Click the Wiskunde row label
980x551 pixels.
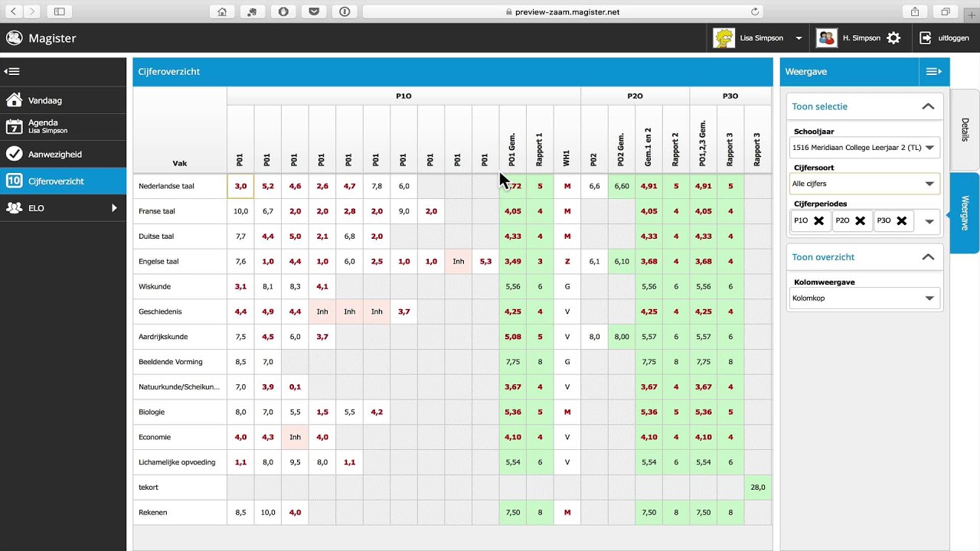point(155,286)
